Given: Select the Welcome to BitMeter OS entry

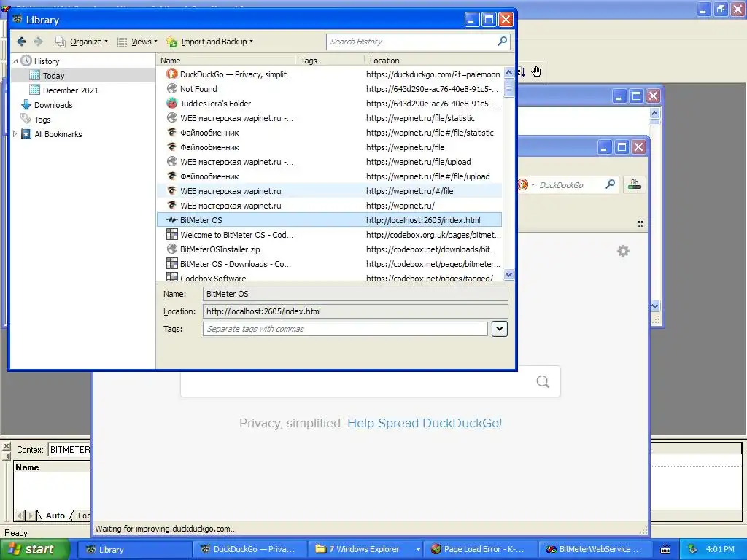Looking at the screenshot, I should (x=329, y=235).
